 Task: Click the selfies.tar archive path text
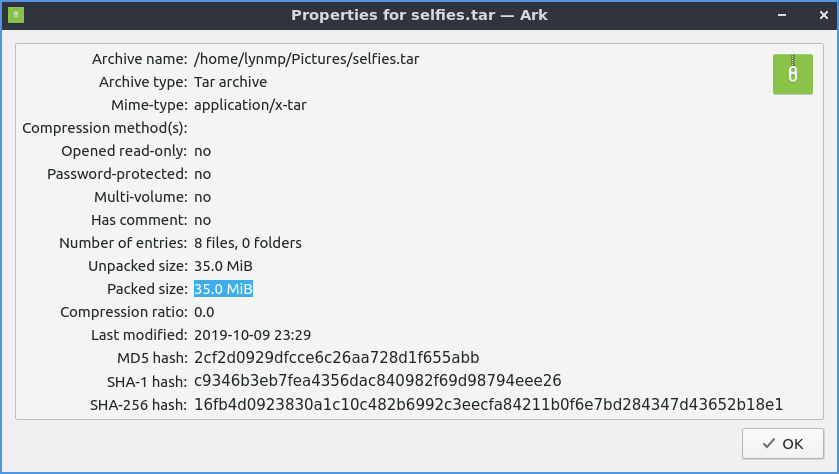tap(306, 59)
